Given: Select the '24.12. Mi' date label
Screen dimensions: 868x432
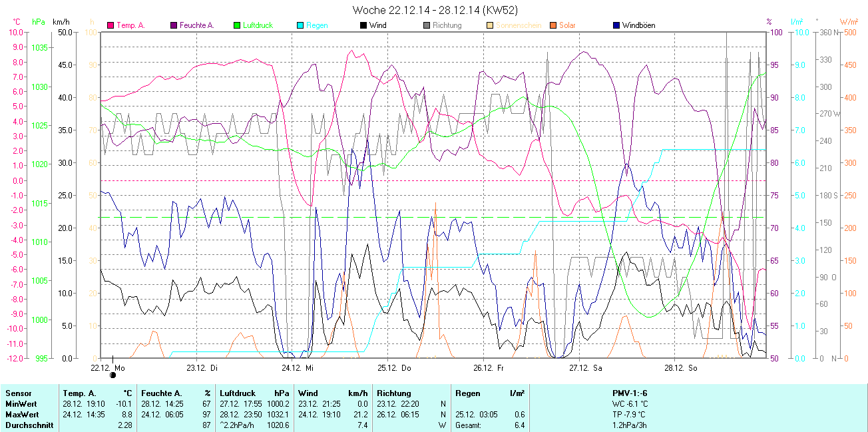Looking at the screenshot, I should [x=298, y=367].
